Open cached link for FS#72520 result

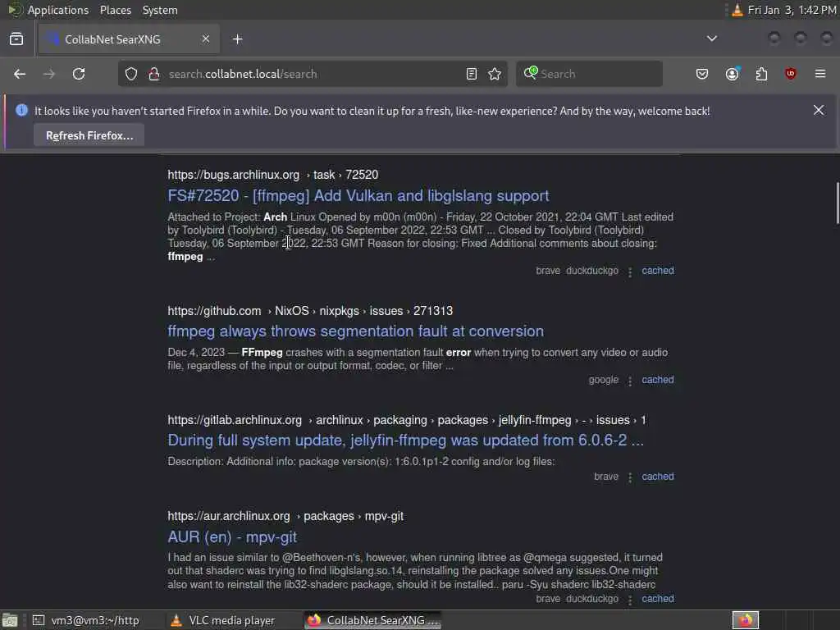(658, 271)
